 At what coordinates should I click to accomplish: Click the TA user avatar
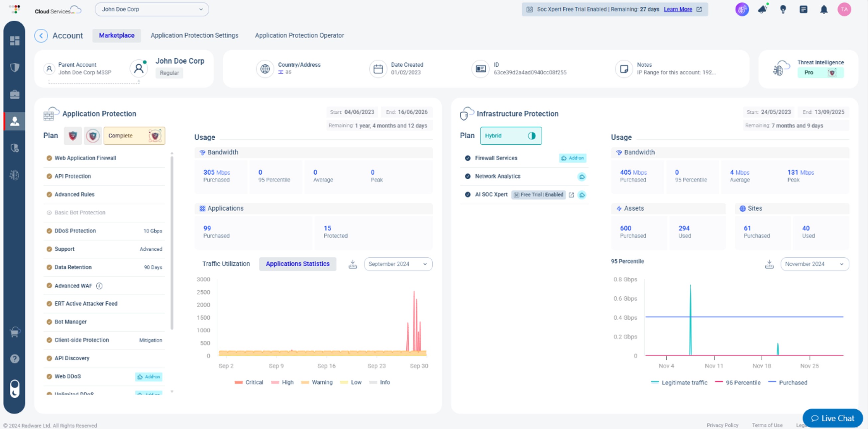tap(844, 9)
